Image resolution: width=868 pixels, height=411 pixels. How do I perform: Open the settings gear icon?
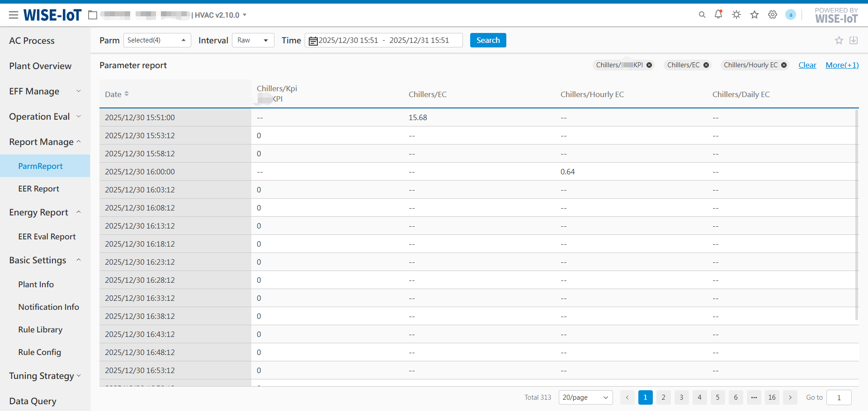(x=773, y=15)
